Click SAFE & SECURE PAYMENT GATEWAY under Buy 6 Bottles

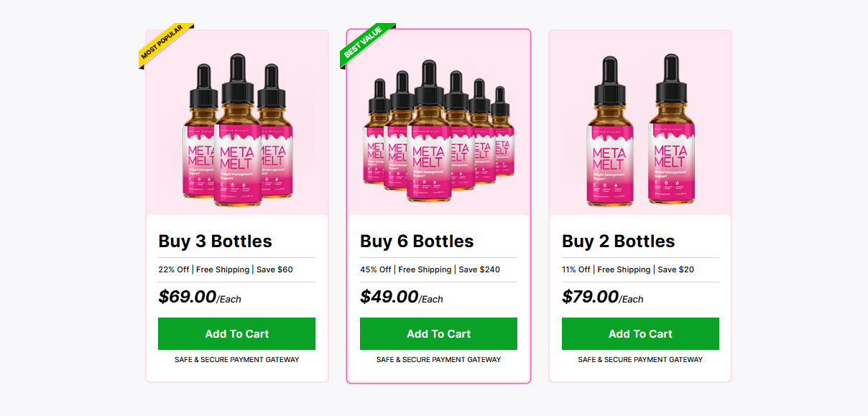(438, 359)
